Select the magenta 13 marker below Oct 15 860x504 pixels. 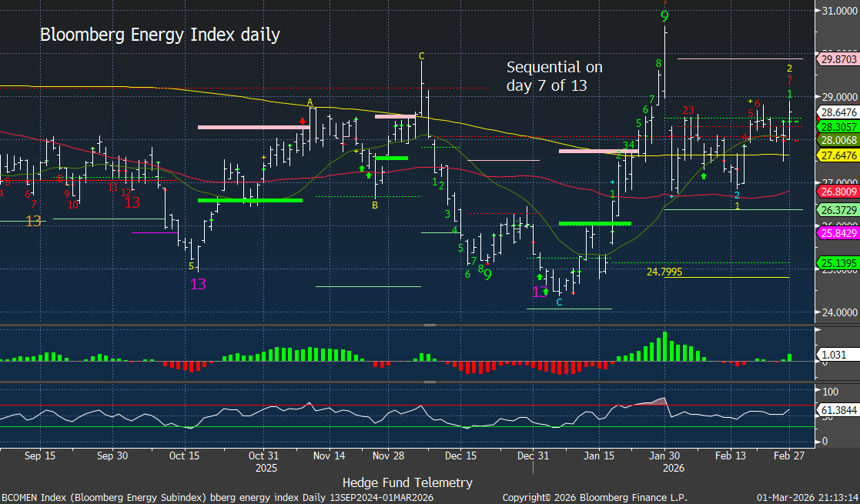pos(198,284)
